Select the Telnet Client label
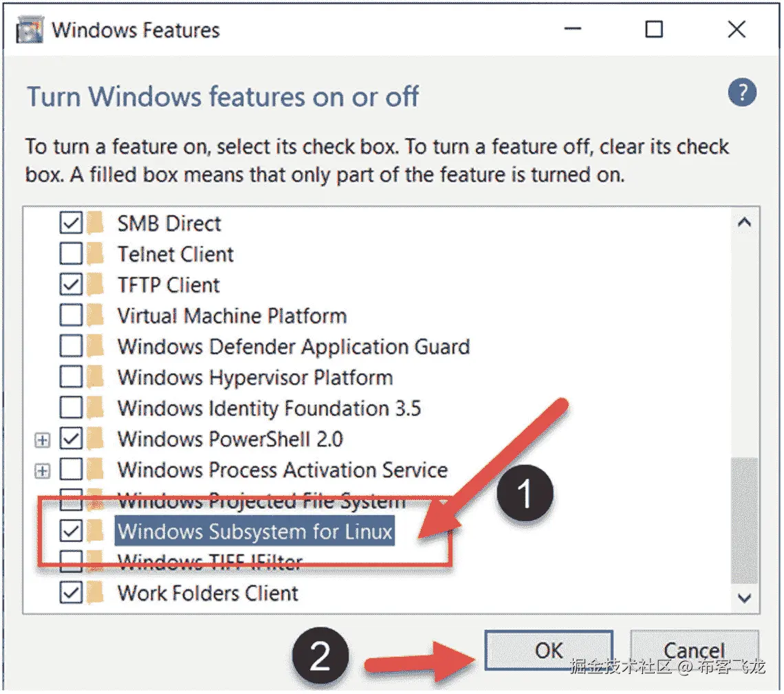Screen dimensions: 784x694 coord(175,254)
